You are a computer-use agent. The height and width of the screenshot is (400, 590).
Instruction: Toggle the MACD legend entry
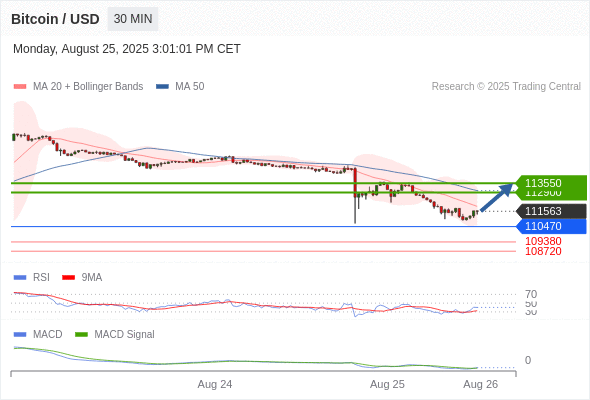(38, 334)
